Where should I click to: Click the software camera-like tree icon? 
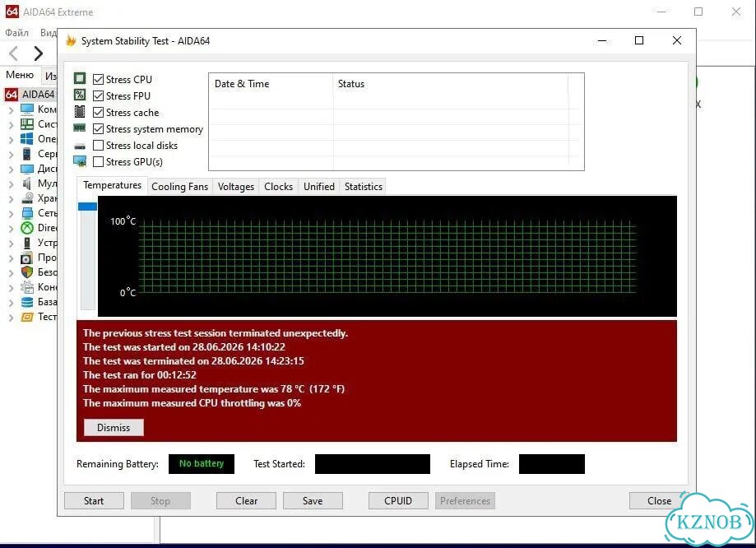coord(27,258)
